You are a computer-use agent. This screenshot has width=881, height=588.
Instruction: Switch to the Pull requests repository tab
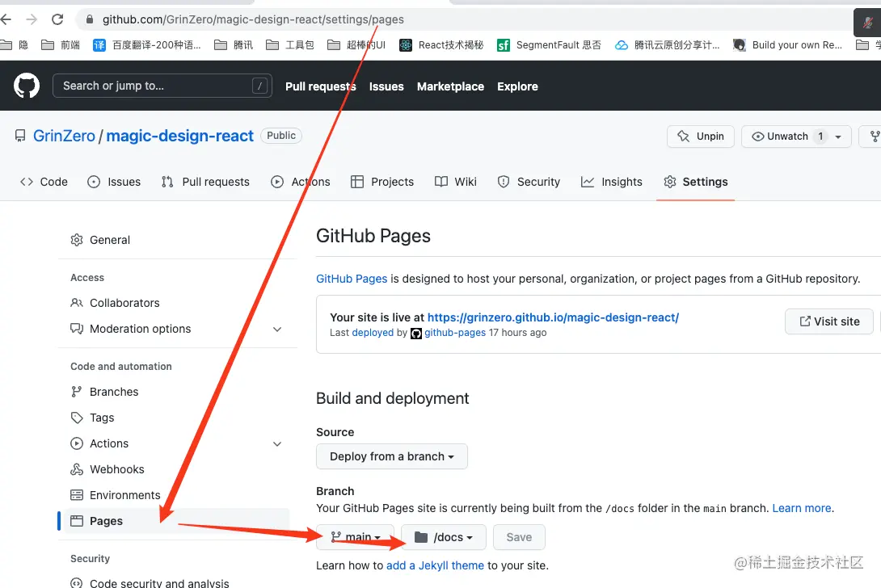[x=205, y=182]
